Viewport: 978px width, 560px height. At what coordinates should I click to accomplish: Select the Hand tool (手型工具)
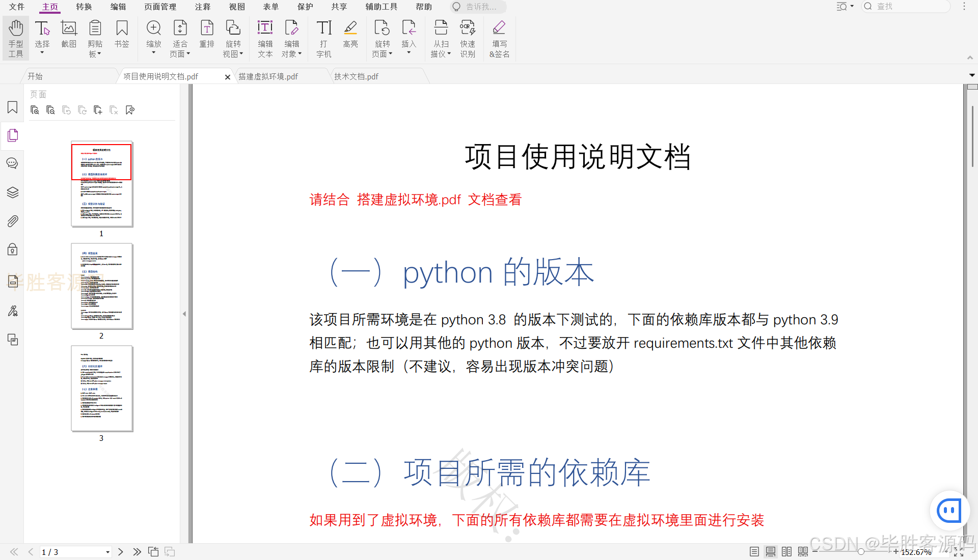pyautogui.click(x=16, y=39)
